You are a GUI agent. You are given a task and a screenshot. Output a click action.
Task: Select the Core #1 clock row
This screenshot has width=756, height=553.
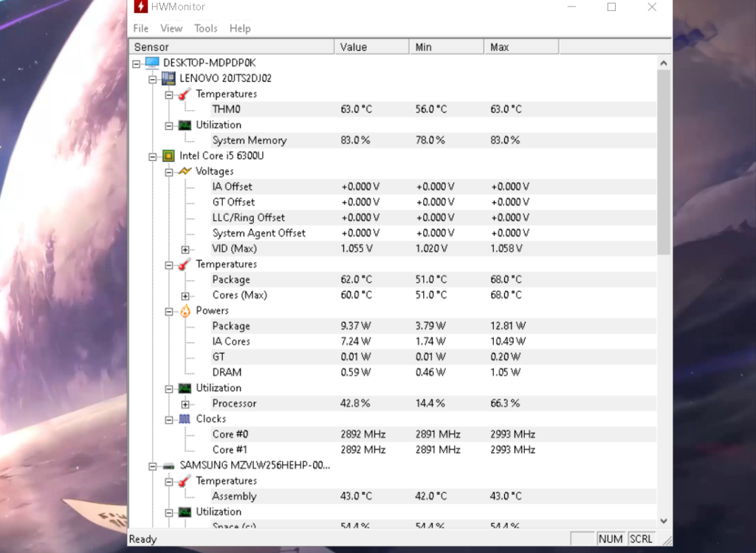[433, 450]
